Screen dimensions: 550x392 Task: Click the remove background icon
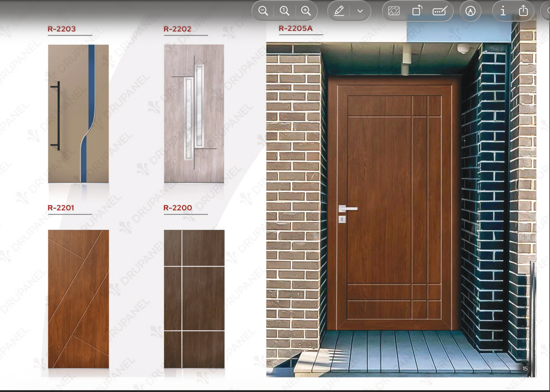click(394, 11)
